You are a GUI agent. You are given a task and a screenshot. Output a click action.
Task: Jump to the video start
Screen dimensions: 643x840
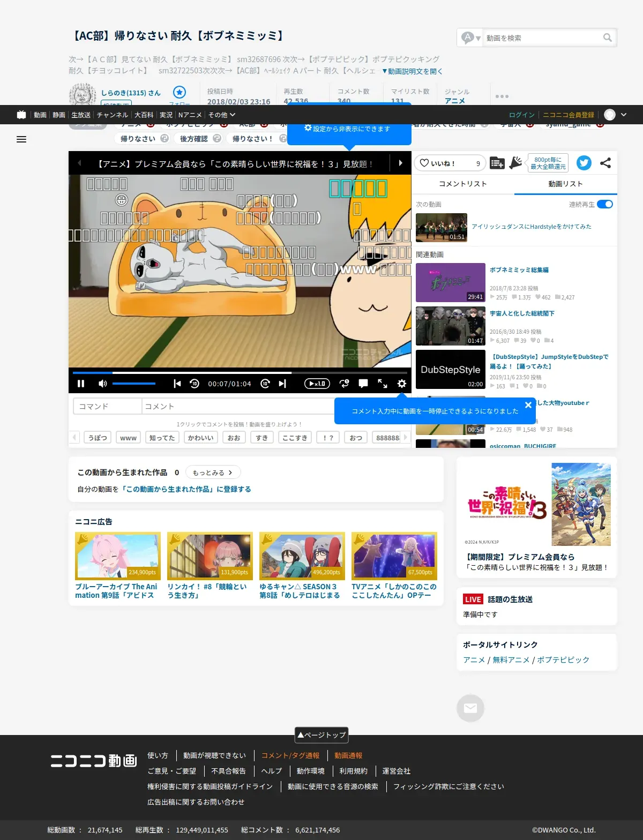pyautogui.click(x=177, y=384)
